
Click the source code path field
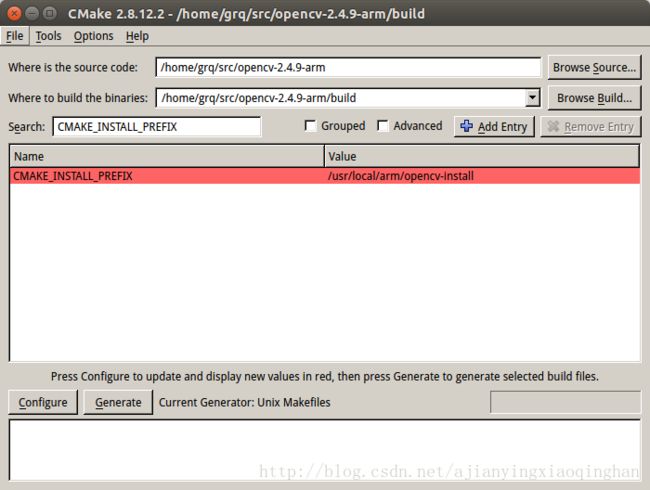pyautogui.click(x=348, y=68)
